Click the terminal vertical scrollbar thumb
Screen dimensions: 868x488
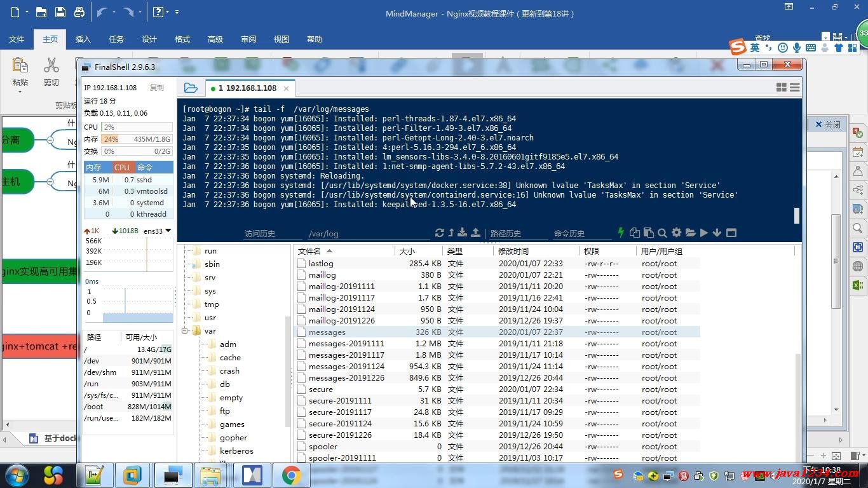(x=797, y=215)
